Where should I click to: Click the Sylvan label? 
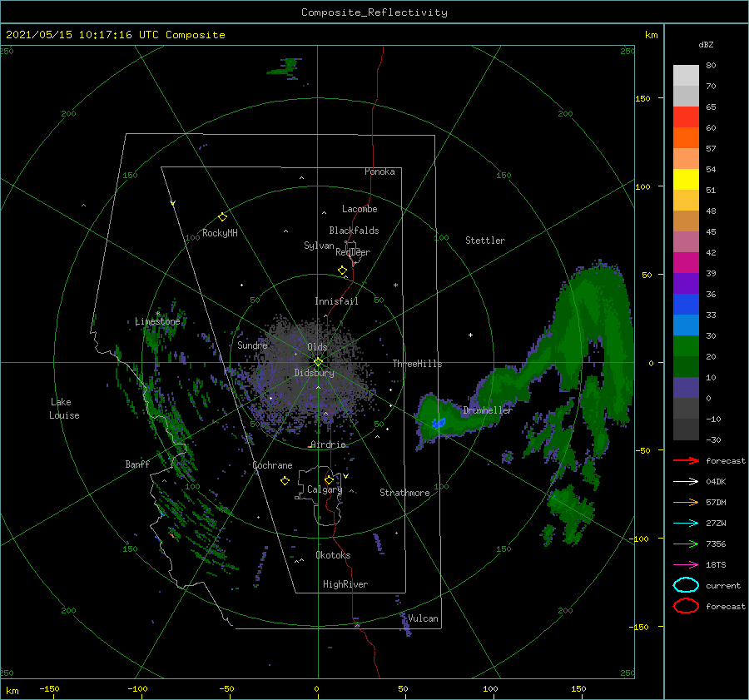[x=319, y=246]
